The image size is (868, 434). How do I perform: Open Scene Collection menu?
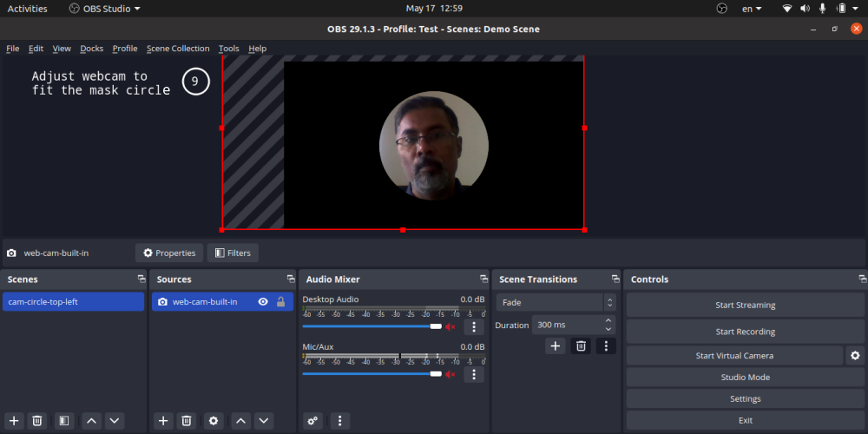[178, 48]
